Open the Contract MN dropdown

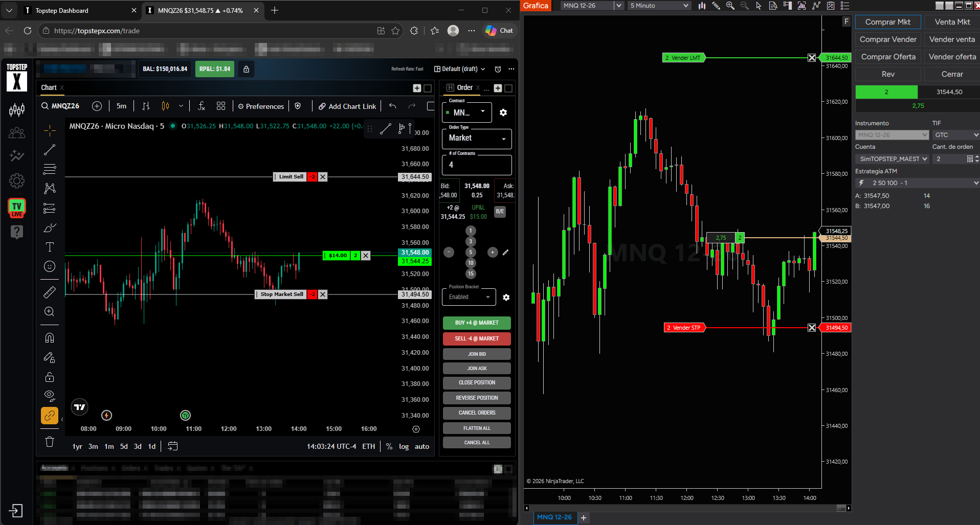click(467, 112)
